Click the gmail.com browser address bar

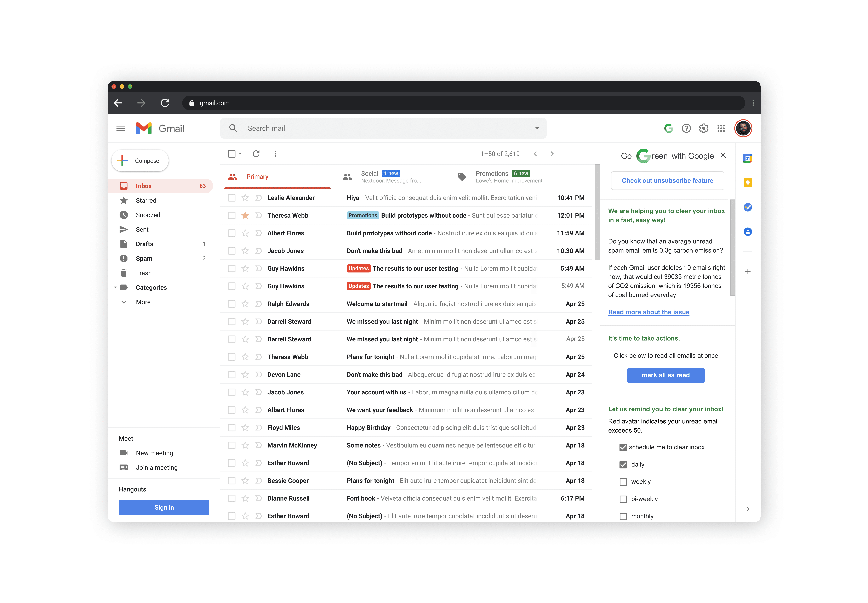(463, 103)
